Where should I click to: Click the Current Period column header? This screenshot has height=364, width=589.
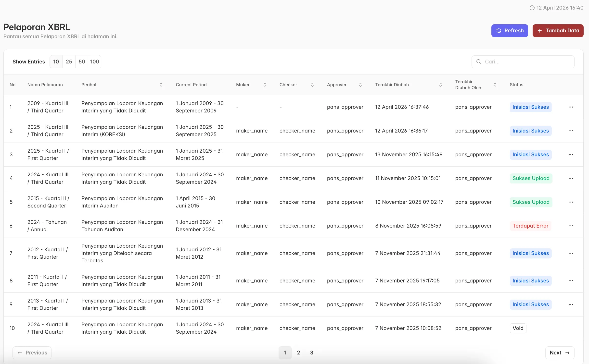click(x=191, y=85)
